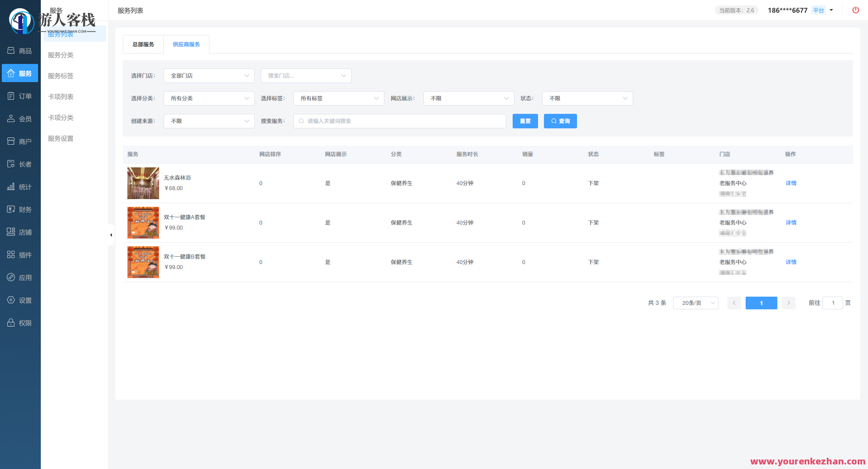Open 财务 in the sidebar
The image size is (868, 469).
(x=20, y=210)
